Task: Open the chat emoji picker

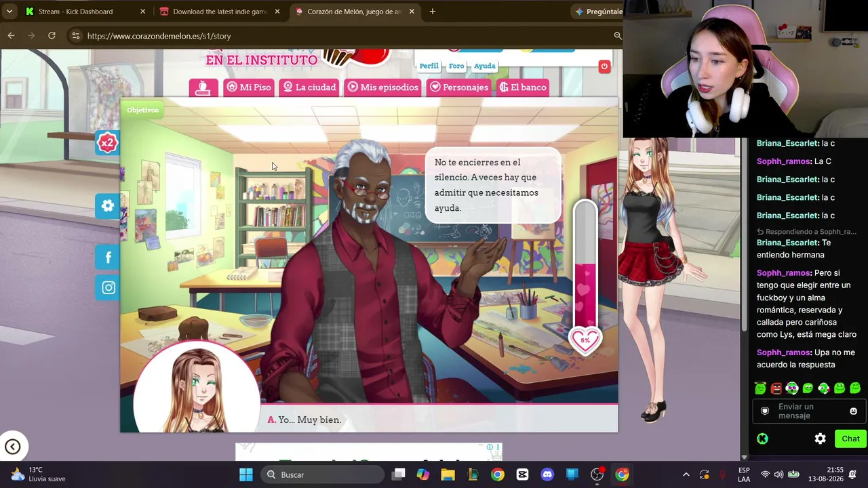Action: pos(853,411)
